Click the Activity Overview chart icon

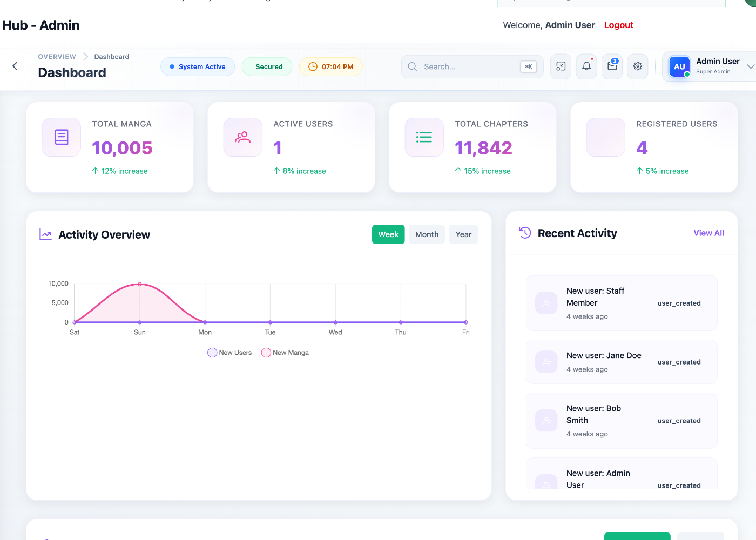click(46, 234)
